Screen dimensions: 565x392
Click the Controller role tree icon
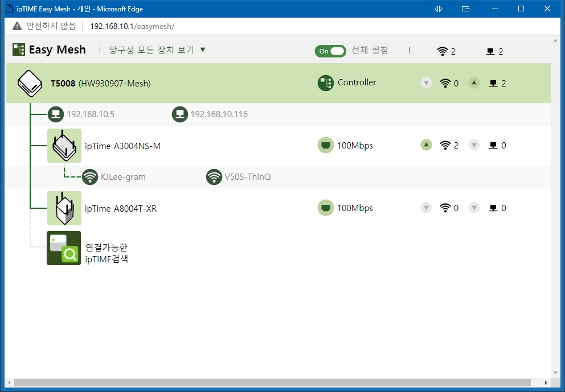pyautogui.click(x=325, y=83)
